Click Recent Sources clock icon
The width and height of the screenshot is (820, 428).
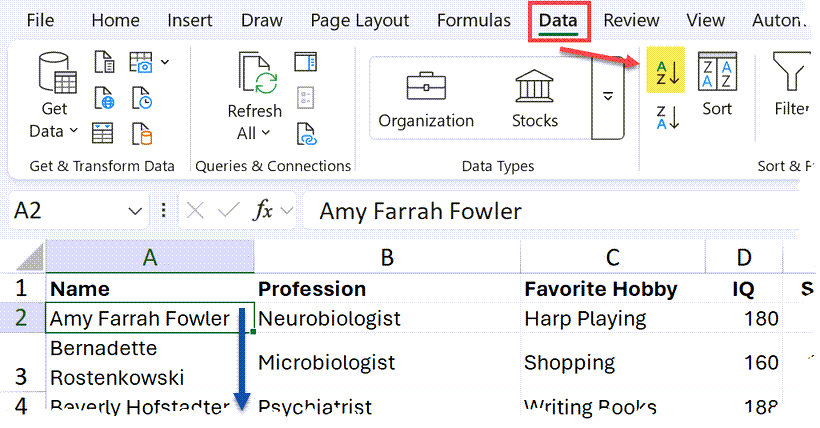141,98
